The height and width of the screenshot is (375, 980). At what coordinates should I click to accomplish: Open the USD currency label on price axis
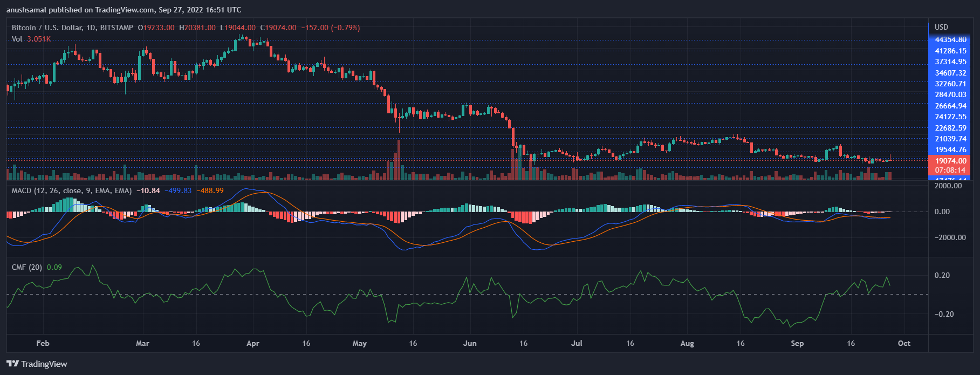pyautogui.click(x=941, y=27)
